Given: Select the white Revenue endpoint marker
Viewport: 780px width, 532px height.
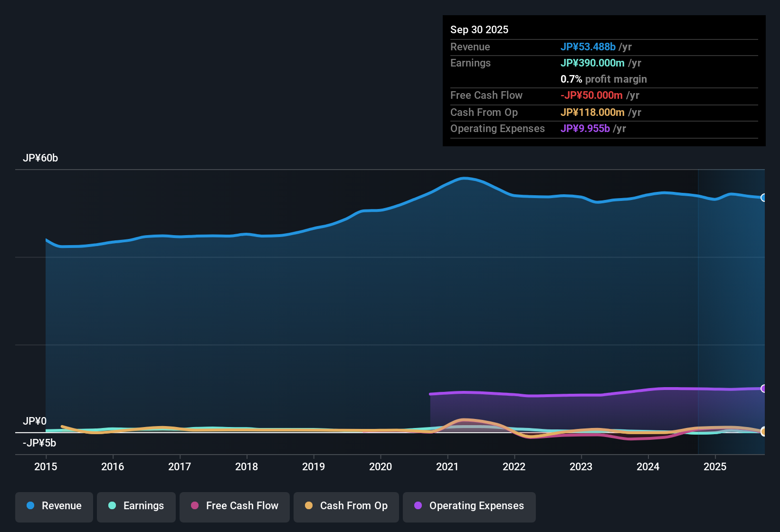Looking at the screenshot, I should 764,198.
